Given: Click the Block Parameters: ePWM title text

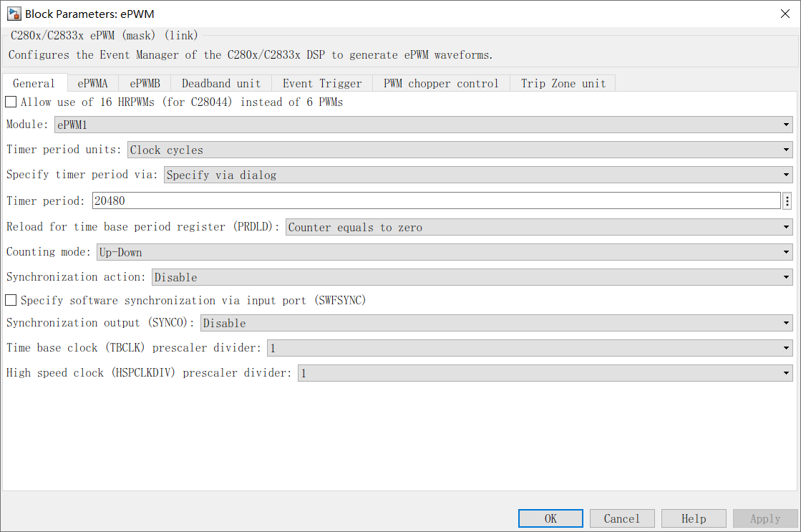Looking at the screenshot, I should (90, 14).
